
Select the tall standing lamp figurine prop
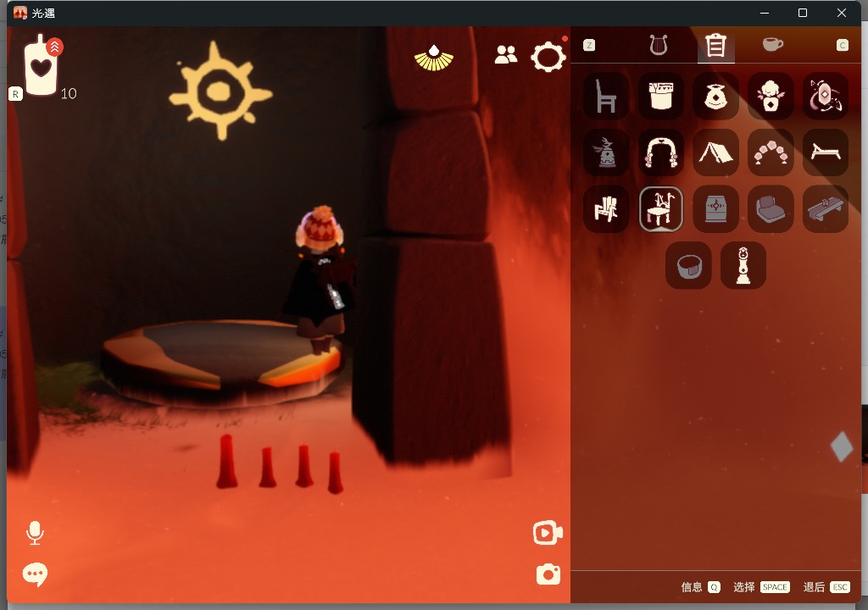(x=743, y=265)
